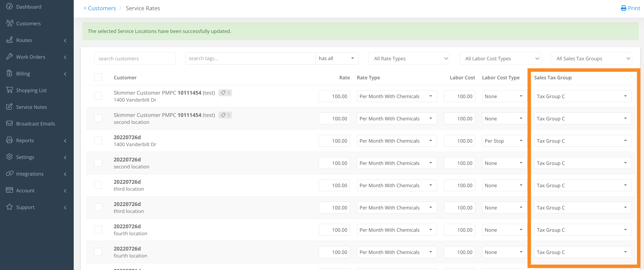
Task: Open Tax Group C dropdown for second fourth location row
Action: (583, 252)
